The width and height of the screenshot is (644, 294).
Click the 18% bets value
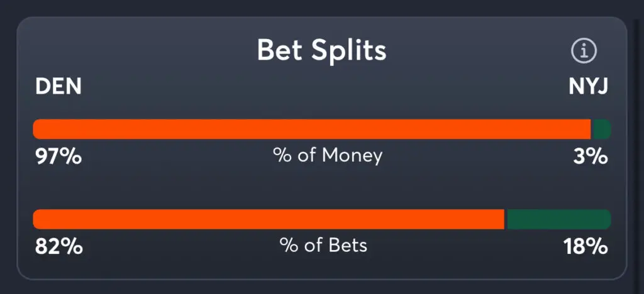(x=586, y=246)
